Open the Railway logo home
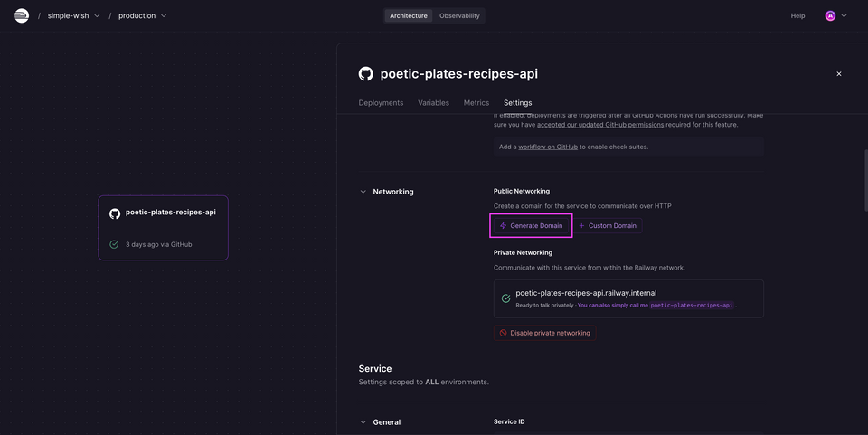Screen dimensions: 868x435 pyautogui.click(x=22, y=15)
